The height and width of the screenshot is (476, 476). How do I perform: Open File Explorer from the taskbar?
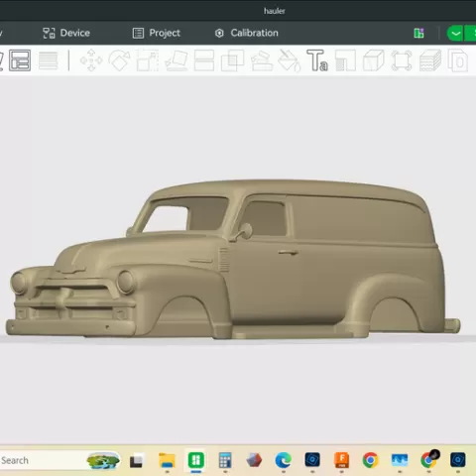(167, 460)
